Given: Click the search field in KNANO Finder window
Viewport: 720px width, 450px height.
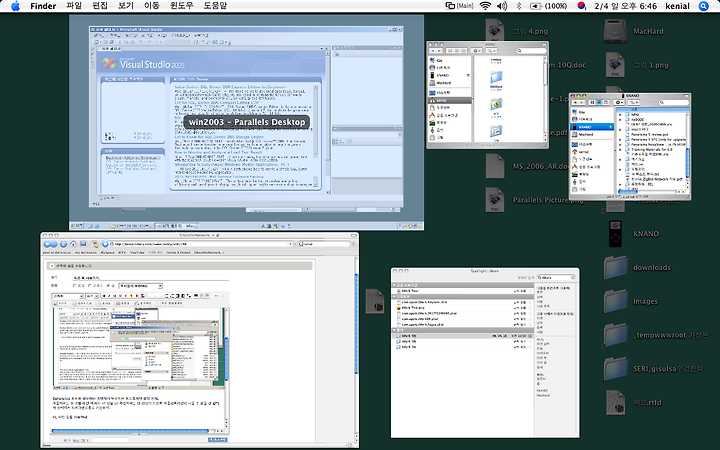Looking at the screenshot, I should [673, 102].
